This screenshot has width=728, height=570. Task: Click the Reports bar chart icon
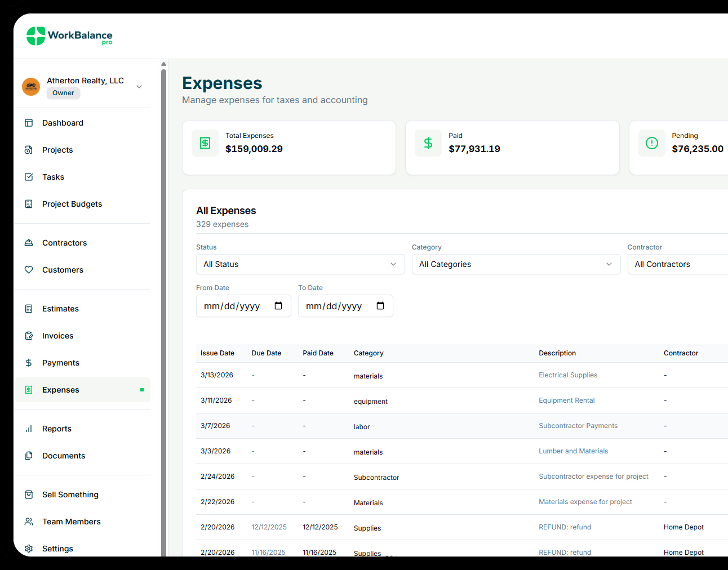29,429
